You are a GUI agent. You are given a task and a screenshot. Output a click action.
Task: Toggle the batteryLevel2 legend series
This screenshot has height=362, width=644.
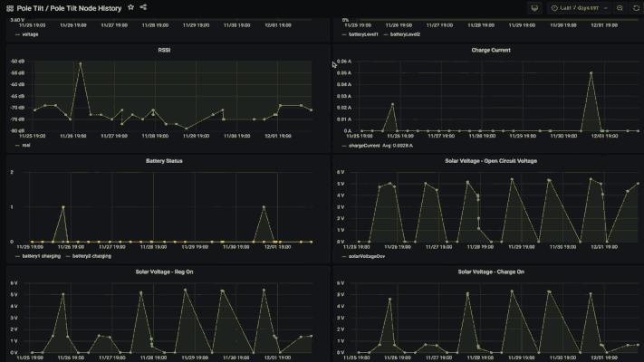click(x=405, y=34)
